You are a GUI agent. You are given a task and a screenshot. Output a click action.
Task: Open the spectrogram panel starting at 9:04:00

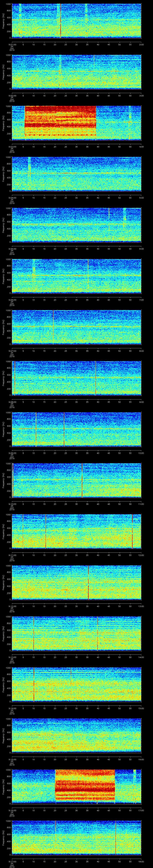tap(76, 174)
